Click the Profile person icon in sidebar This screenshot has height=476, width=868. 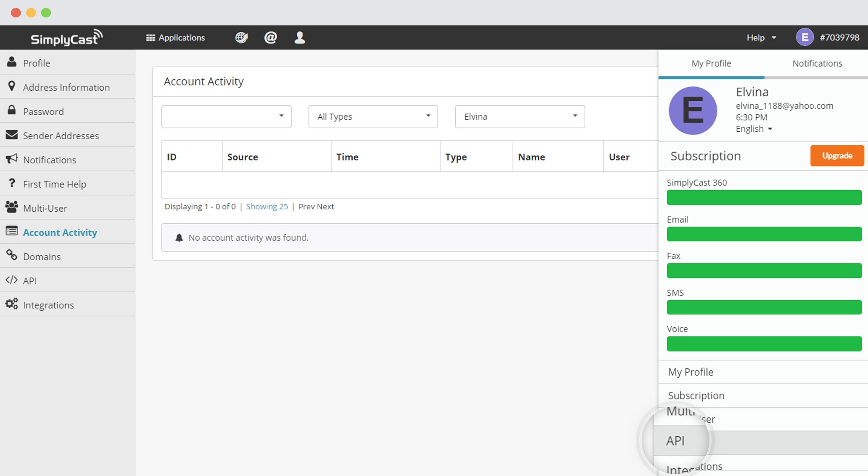(12, 62)
